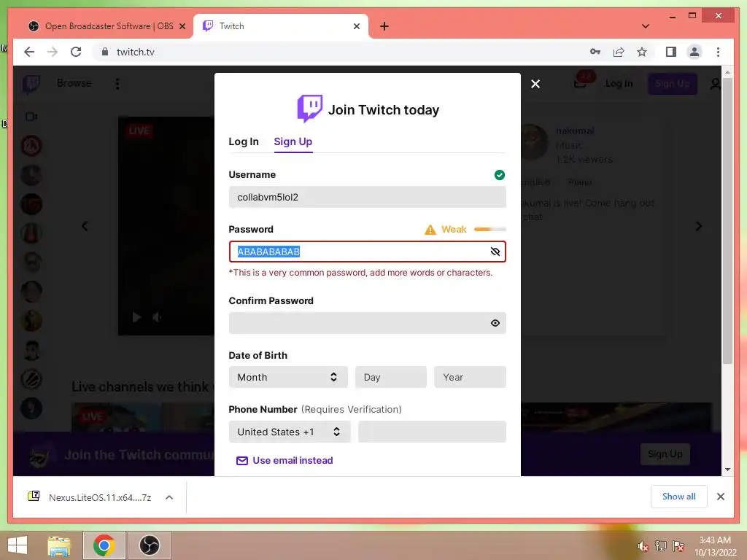Open the Windows Start button
Screen dimensions: 747x560
pyautogui.click(x=18, y=545)
